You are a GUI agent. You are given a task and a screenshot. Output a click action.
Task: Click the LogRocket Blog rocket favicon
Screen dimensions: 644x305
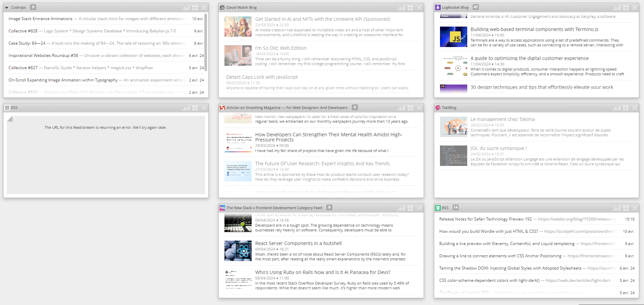438,7
